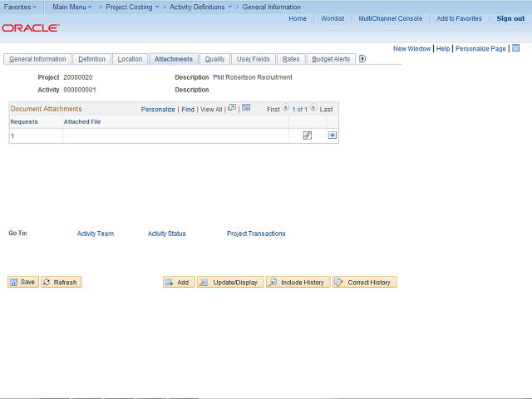
Task: Go to the Activity Status page
Action: point(166,234)
